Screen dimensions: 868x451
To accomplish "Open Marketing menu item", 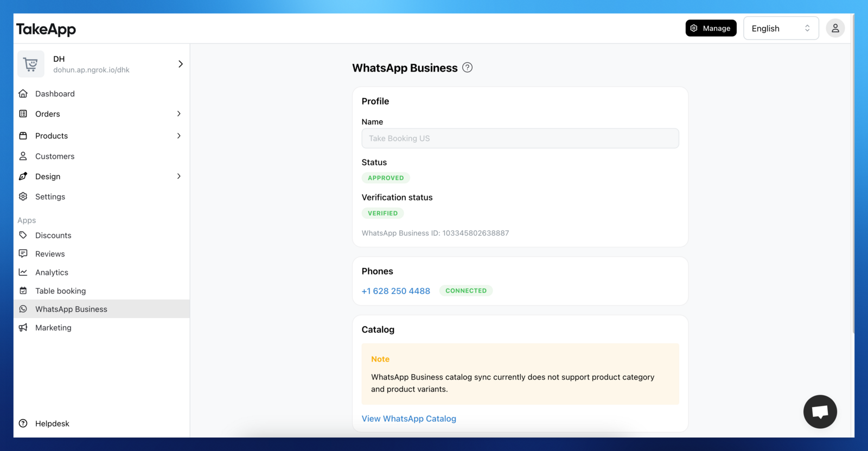I will pos(101,327).
